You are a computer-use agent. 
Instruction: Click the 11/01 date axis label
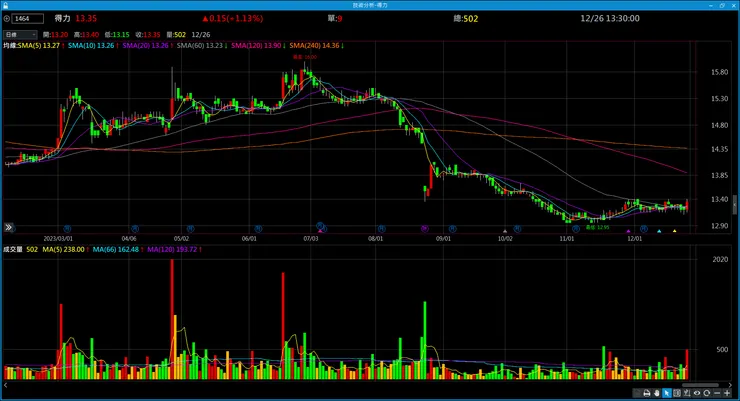tap(567, 239)
